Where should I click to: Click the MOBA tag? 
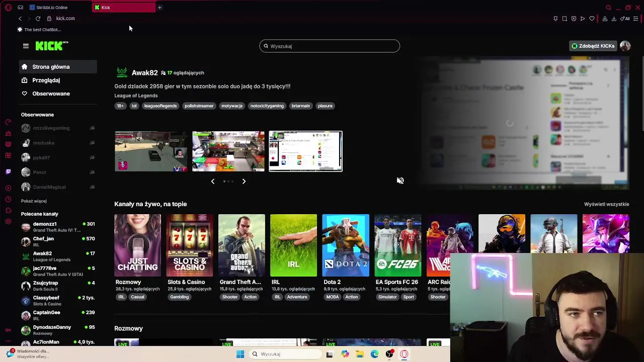pyautogui.click(x=333, y=297)
